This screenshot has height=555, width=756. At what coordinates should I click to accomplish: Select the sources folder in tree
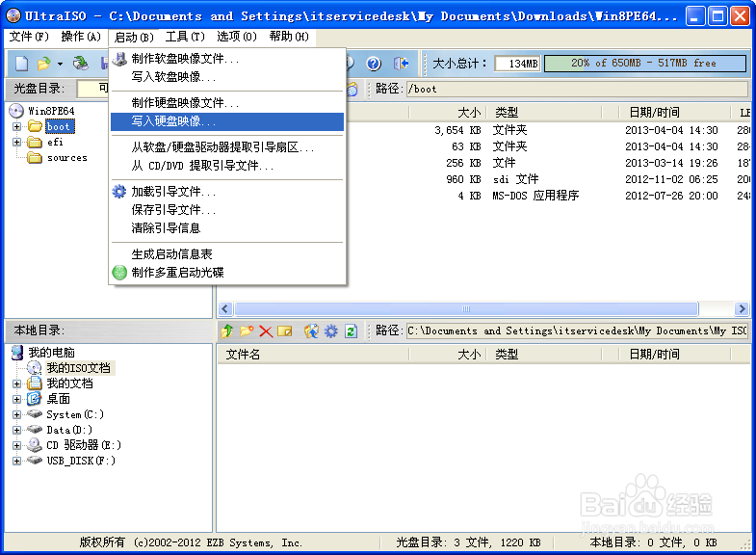(x=67, y=158)
